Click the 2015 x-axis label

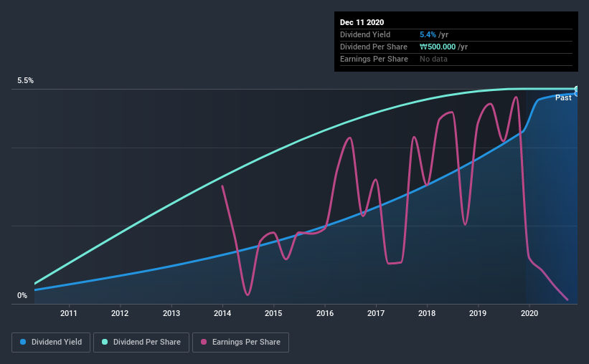pos(273,313)
